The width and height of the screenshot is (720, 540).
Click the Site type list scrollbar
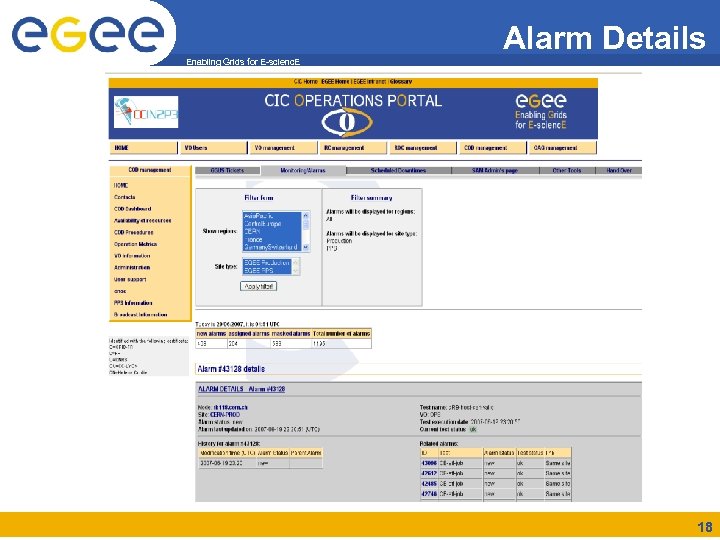pyautogui.click(x=296, y=267)
